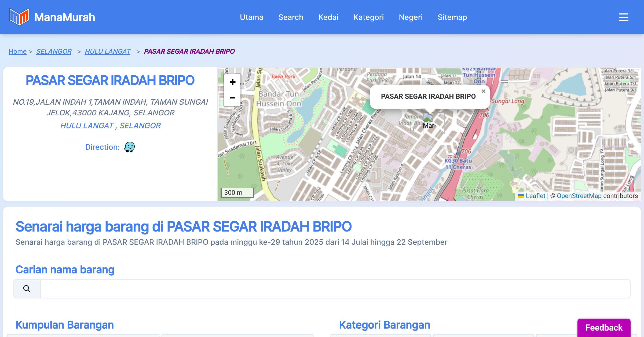Click the Home breadcrumb link

17,51
